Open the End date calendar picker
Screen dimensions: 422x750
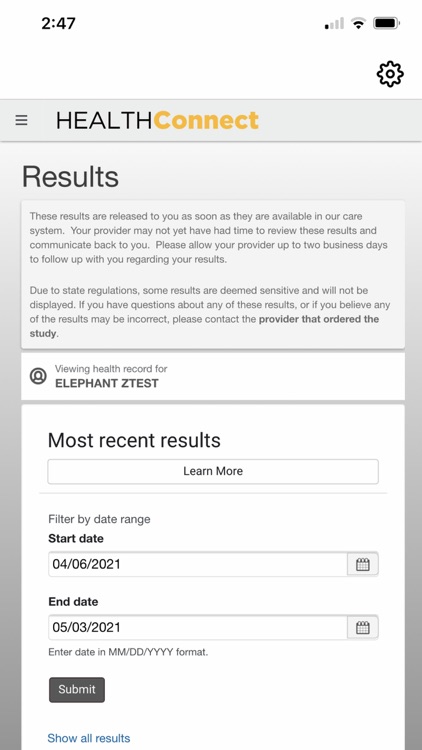tap(363, 628)
